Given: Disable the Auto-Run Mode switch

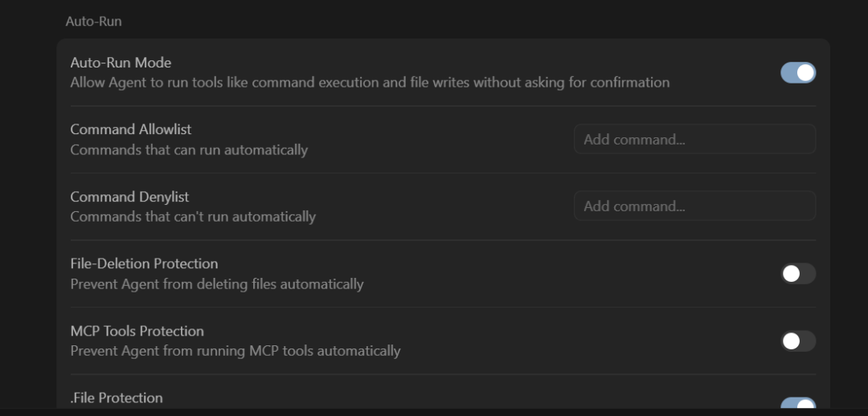Looking at the screenshot, I should click(x=798, y=72).
